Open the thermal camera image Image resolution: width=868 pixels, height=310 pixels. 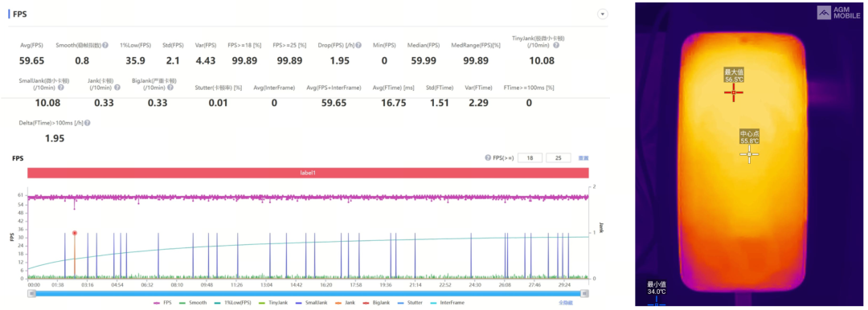tap(749, 154)
